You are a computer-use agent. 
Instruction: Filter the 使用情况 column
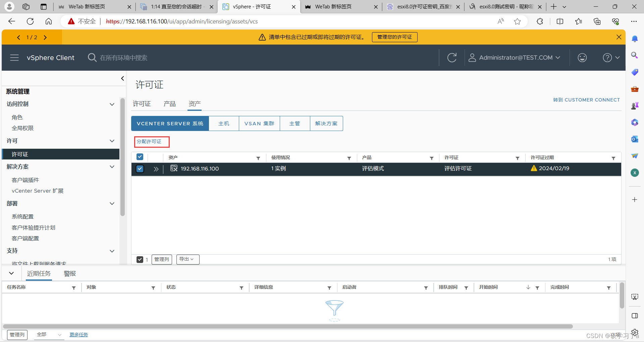pyautogui.click(x=349, y=158)
